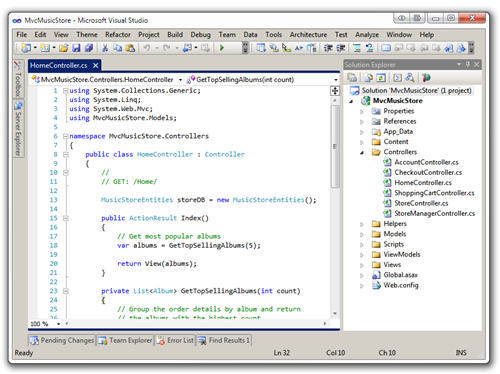Click the Add New Item toolbar icon
500x374 pixels.
pyautogui.click(x=45, y=48)
